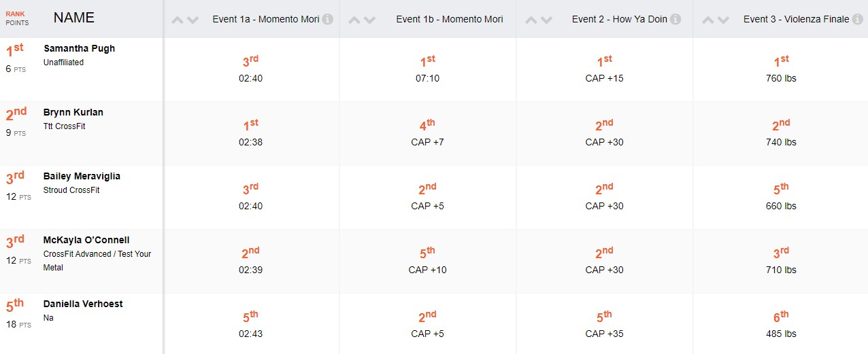This screenshot has width=868, height=354.
Task: Sort Event 3 ascending with up arrow
Action: pyautogui.click(x=707, y=20)
